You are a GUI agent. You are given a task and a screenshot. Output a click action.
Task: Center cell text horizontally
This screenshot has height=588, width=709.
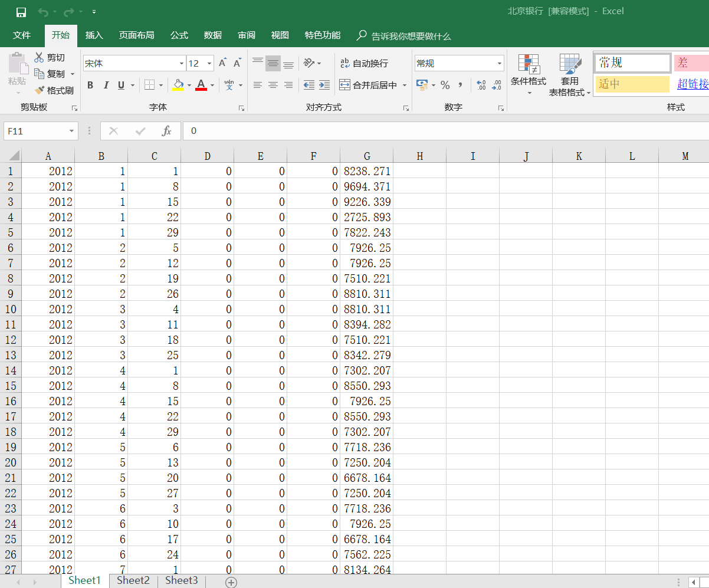tap(273, 85)
